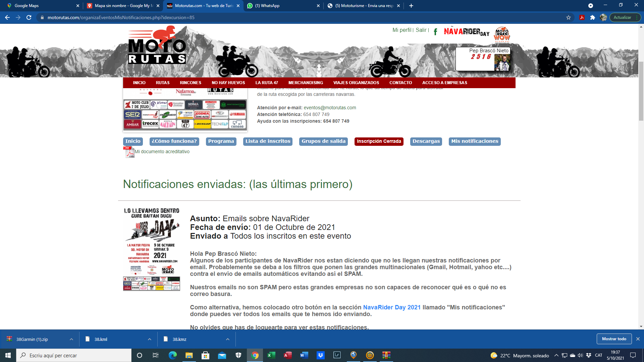
Task: Bookmark this page with the star icon
Action: (x=569, y=17)
